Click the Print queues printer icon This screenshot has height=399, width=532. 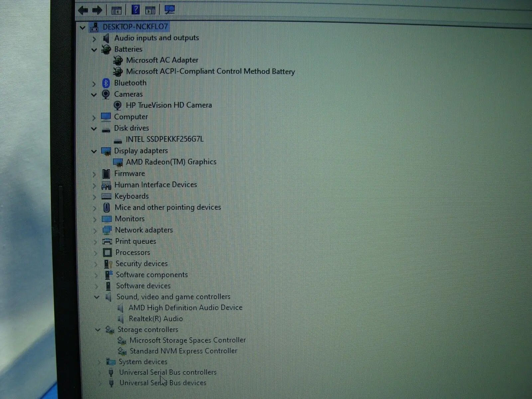[x=107, y=241]
